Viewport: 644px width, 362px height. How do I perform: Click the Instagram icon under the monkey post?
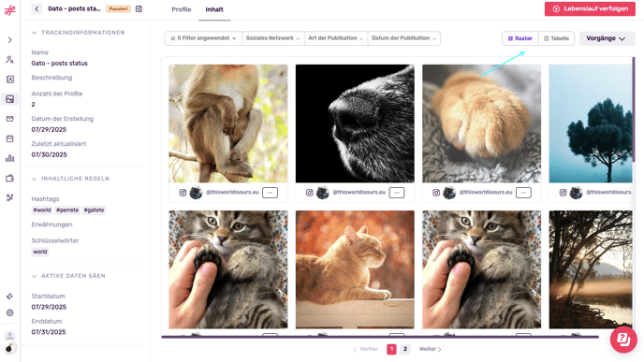pyautogui.click(x=183, y=193)
